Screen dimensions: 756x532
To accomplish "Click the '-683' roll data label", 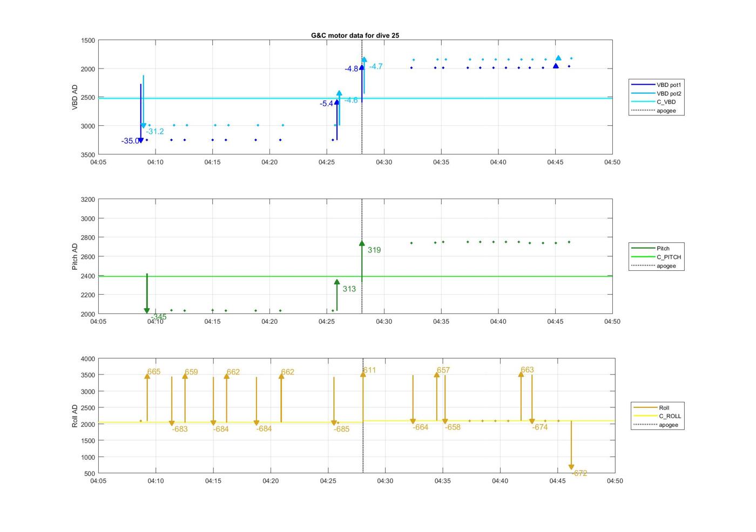I will [180, 429].
